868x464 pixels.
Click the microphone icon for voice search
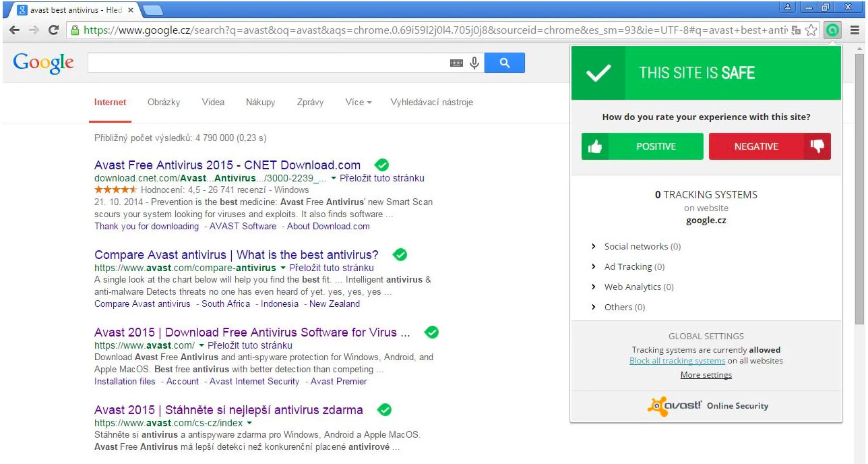pos(474,62)
